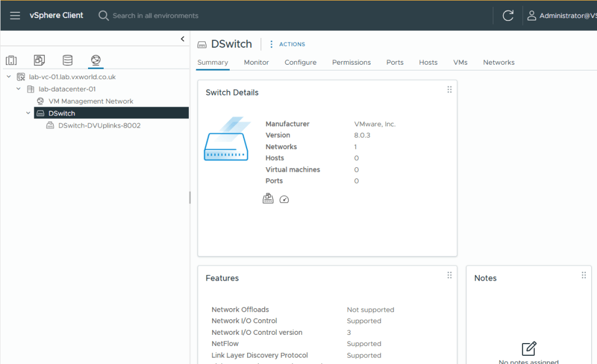This screenshot has width=597, height=364.
Task: Click the edit notes pencil icon
Action: 528,348
